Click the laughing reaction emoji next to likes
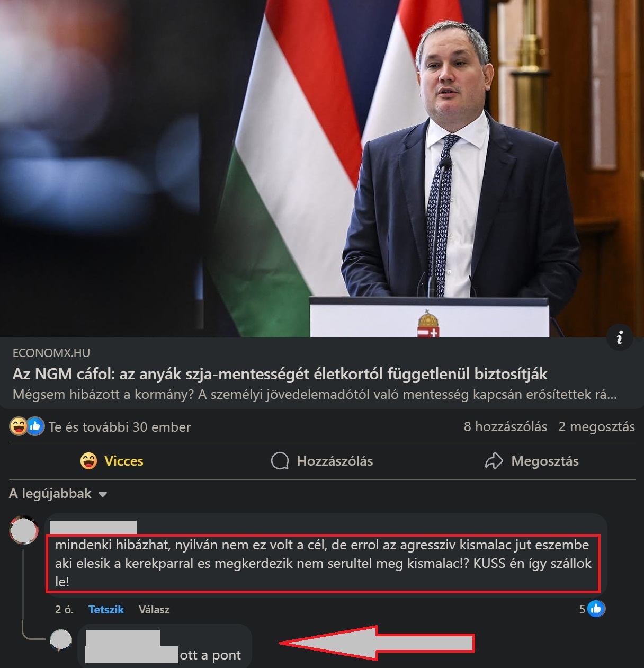Viewport: 644px width, 668px height. point(19,426)
